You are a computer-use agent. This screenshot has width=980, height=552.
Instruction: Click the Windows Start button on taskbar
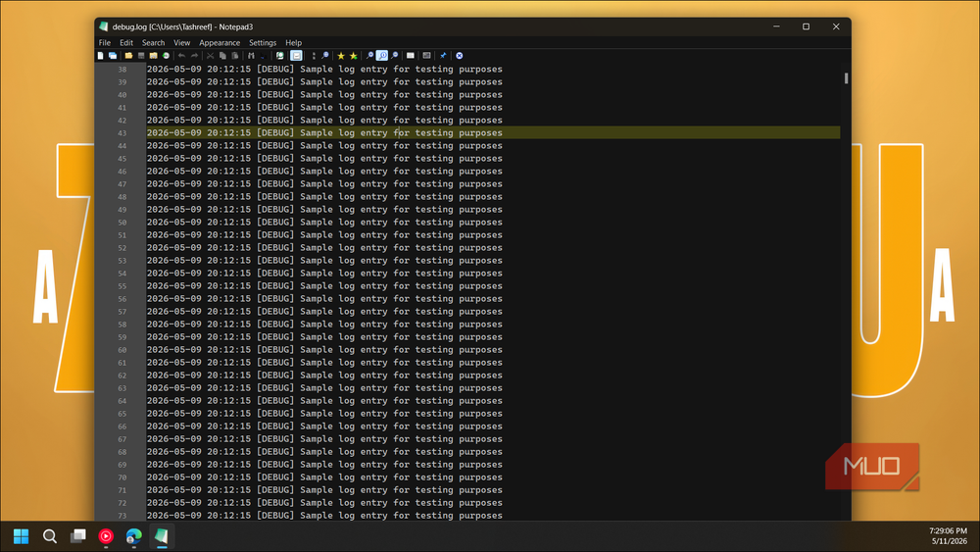(x=22, y=536)
